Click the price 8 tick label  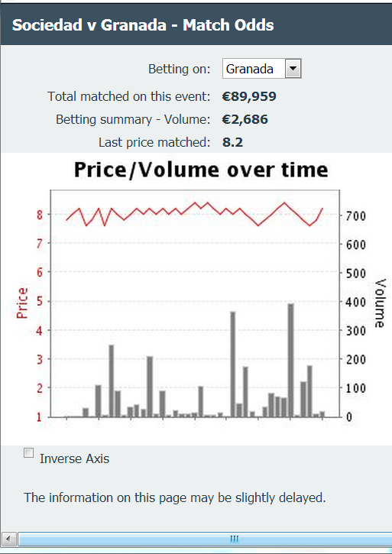click(x=40, y=215)
